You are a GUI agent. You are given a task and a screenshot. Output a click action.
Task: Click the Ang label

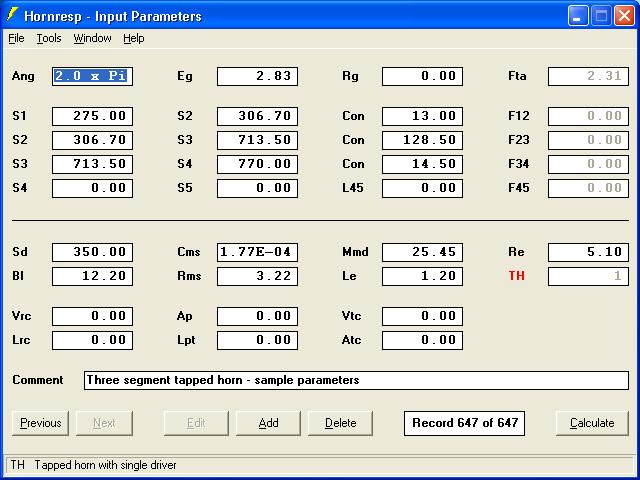23,76
